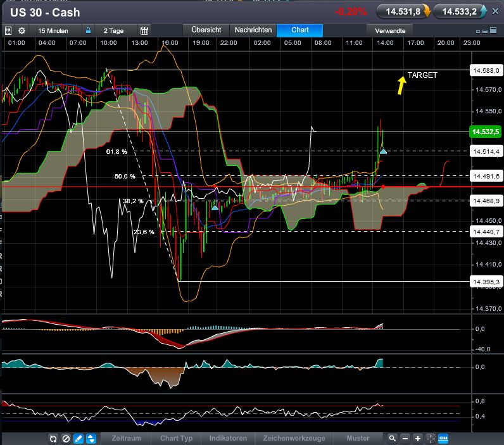The image size is (504, 445).
Task: Open the Verwandte tab
Action: (x=390, y=31)
